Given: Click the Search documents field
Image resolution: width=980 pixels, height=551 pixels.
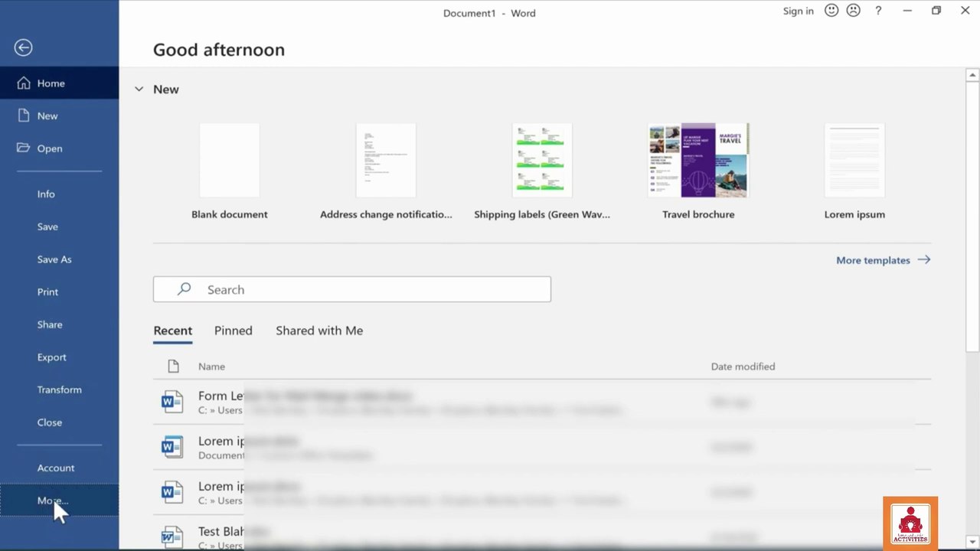Looking at the screenshot, I should click(352, 289).
